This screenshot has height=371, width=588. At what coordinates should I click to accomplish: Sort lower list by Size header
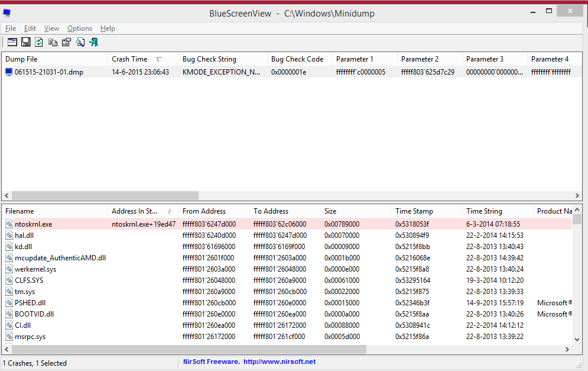(x=356, y=211)
